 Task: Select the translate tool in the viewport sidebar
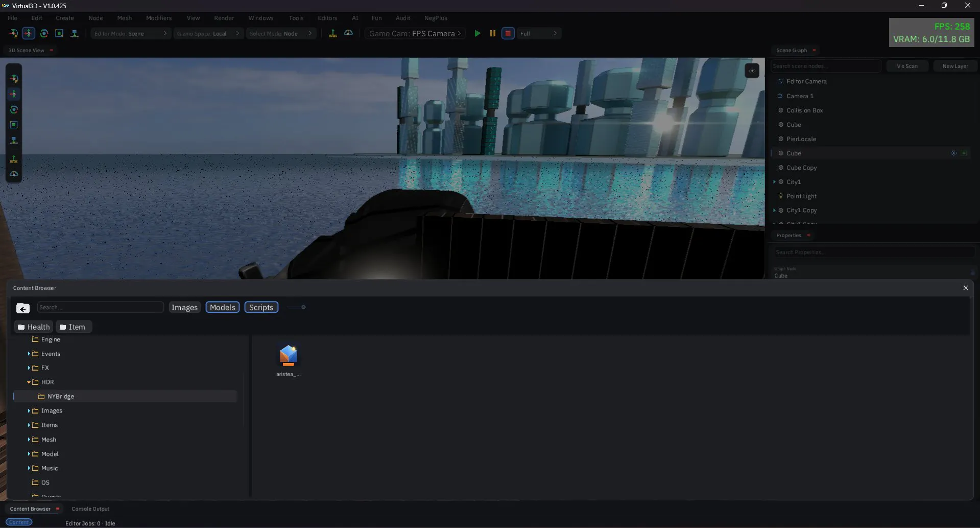(14, 94)
